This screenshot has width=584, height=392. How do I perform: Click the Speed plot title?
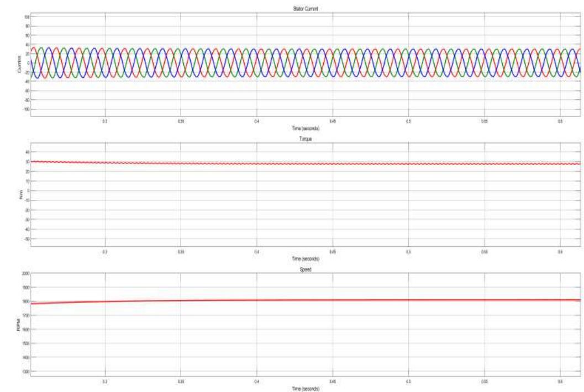[306, 269]
